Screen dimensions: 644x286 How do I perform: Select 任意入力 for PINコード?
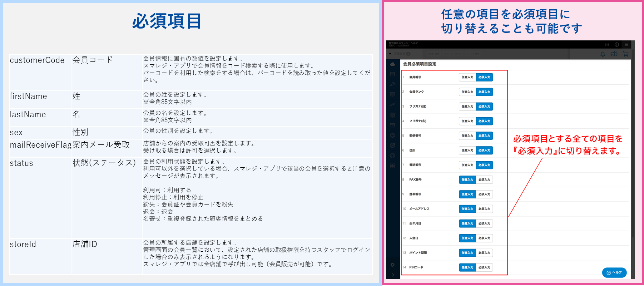pos(467,267)
